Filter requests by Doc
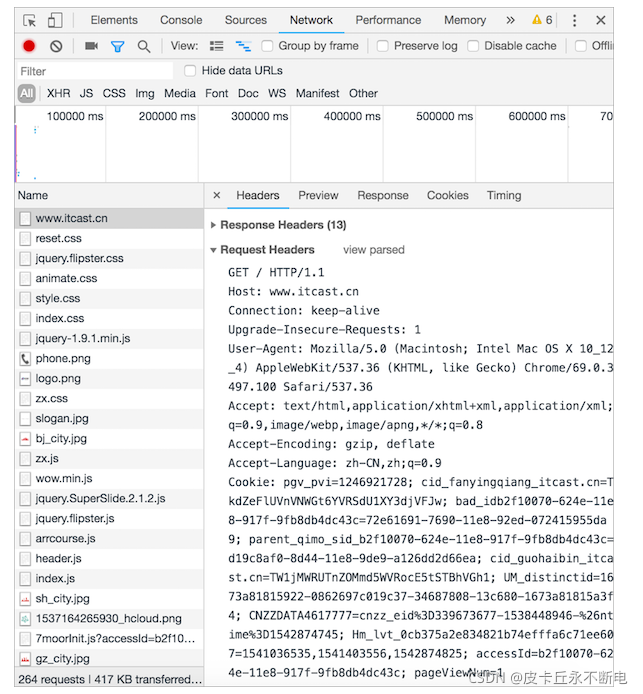 (248, 93)
